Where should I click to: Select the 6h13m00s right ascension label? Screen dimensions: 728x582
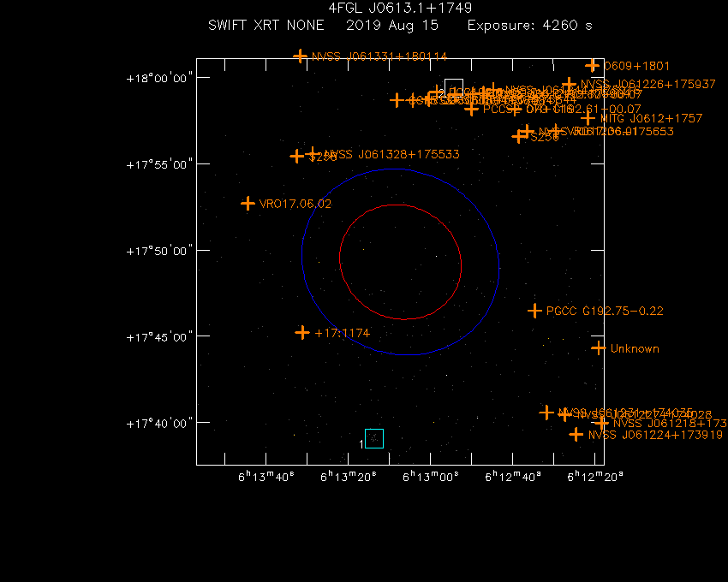click(431, 476)
